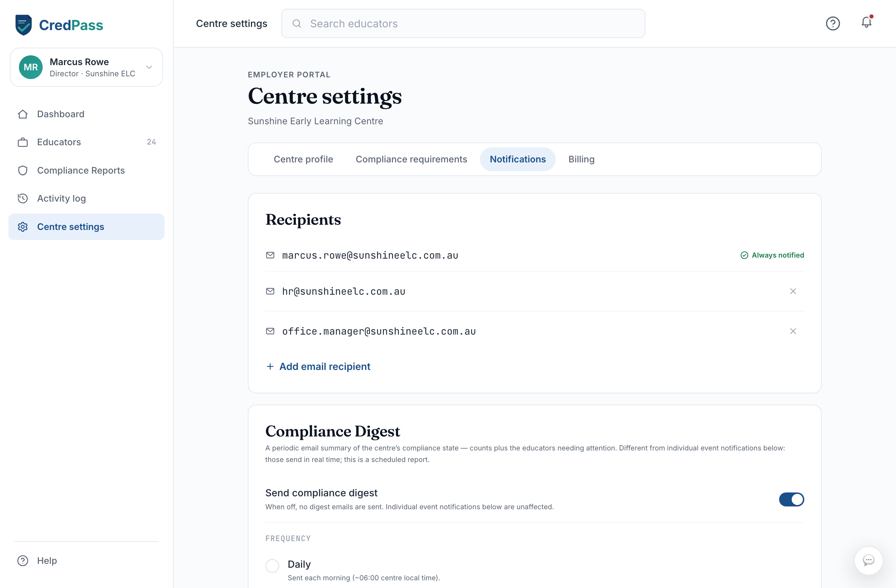Click envelope icon beside marcus.rowe email
The height and width of the screenshot is (588, 896).
(x=270, y=255)
